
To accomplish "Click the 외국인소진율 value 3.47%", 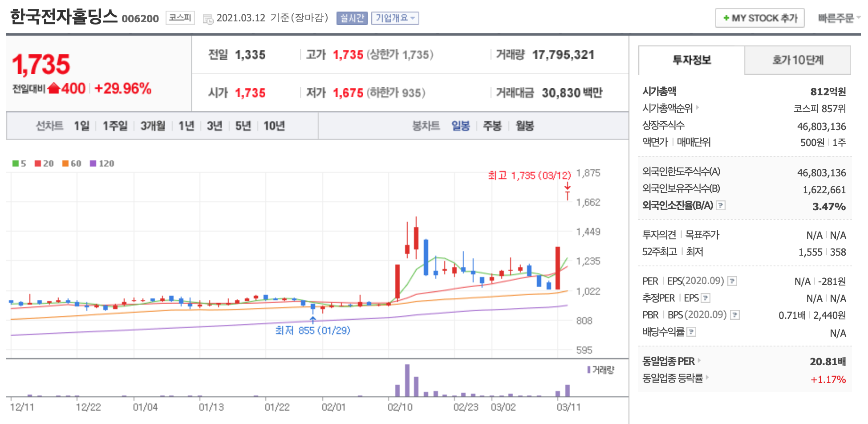I will (x=829, y=207).
